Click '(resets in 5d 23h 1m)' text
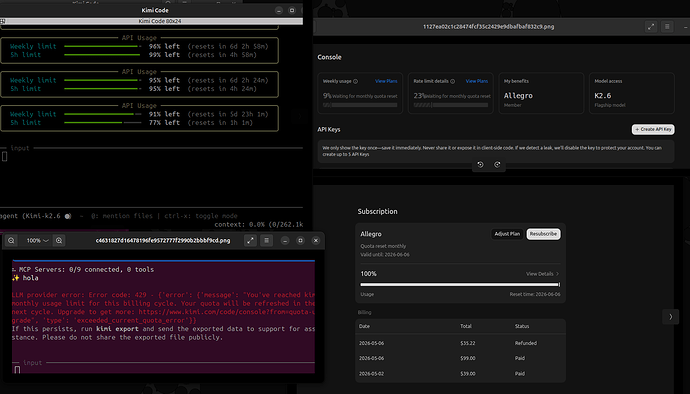This screenshot has height=394, width=690. (x=228, y=114)
